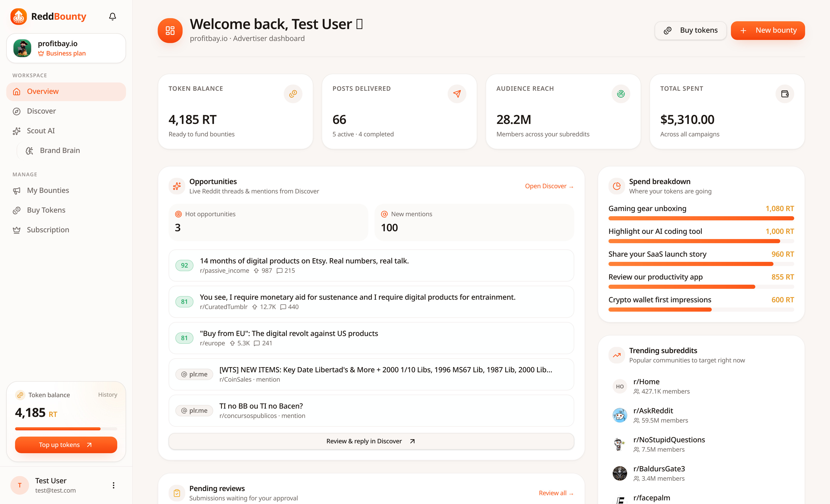This screenshot has height=504, width=830.
Task: Click the Token Balance coins icon
Action: [293, 94]
